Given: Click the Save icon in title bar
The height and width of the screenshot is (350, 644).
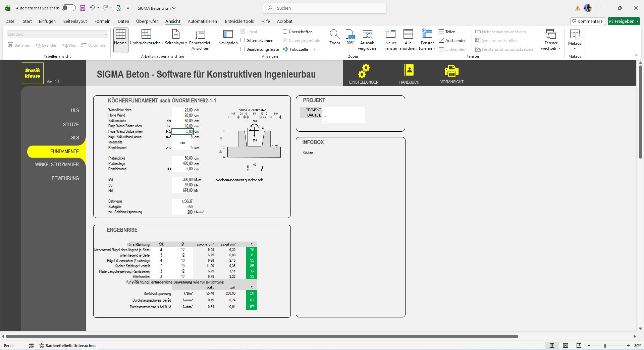Looking at the screenshot, I should [83, 8].
